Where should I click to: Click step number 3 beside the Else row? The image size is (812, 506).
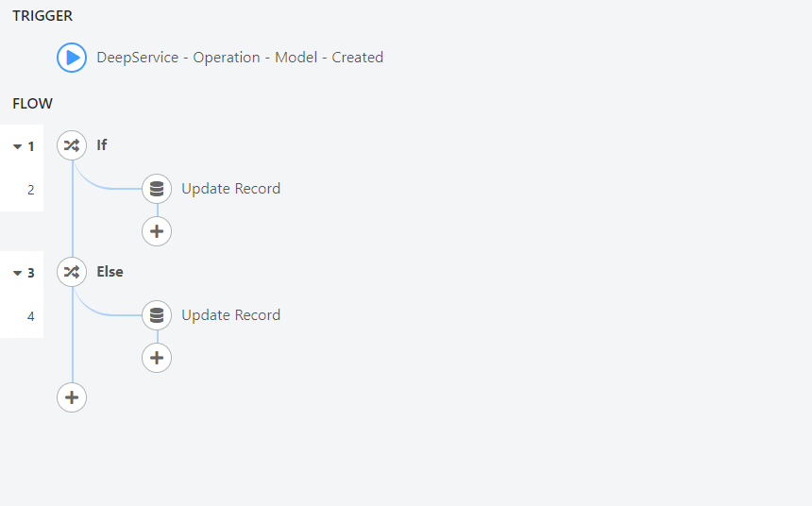click(31, 273)
